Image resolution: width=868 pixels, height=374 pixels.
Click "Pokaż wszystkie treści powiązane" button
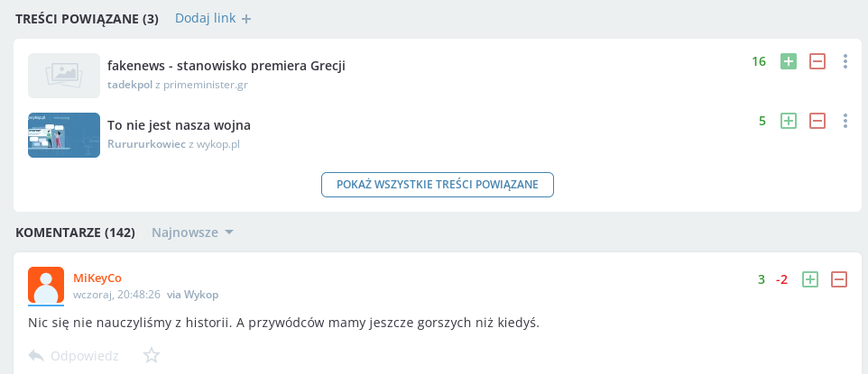pyautogui.click(x=438, y=185)
